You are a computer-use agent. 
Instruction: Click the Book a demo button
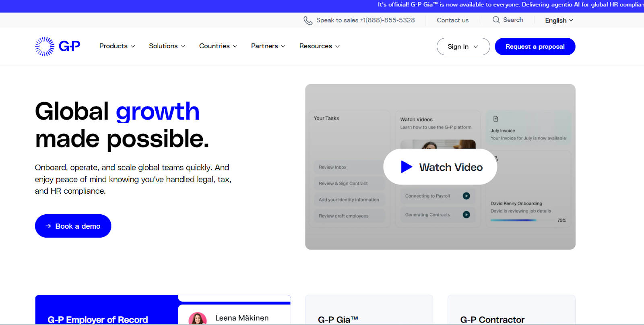click(x=73, y=226)
